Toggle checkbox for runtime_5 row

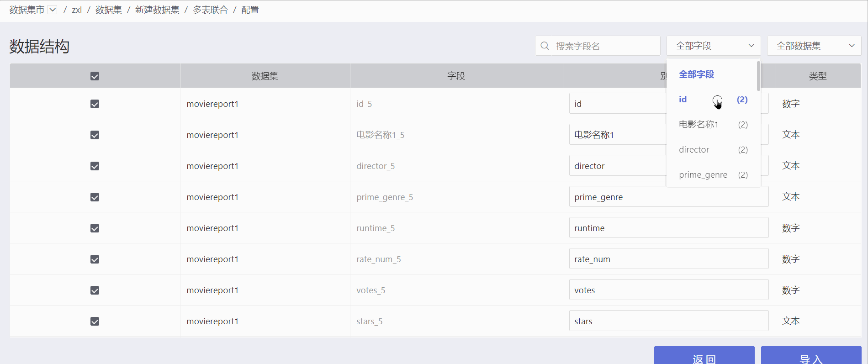(95, 228)
